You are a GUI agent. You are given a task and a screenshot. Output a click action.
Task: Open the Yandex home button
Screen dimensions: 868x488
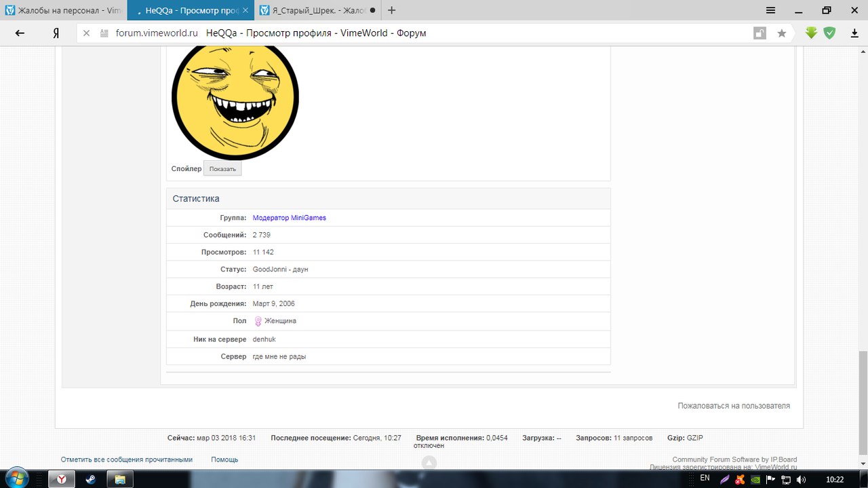click(56, 33)
